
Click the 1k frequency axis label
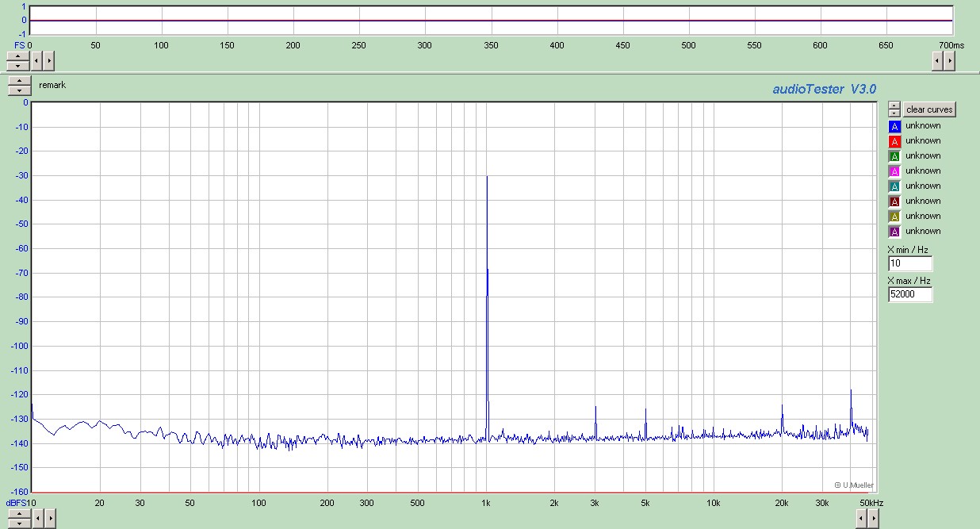[487, 503]
